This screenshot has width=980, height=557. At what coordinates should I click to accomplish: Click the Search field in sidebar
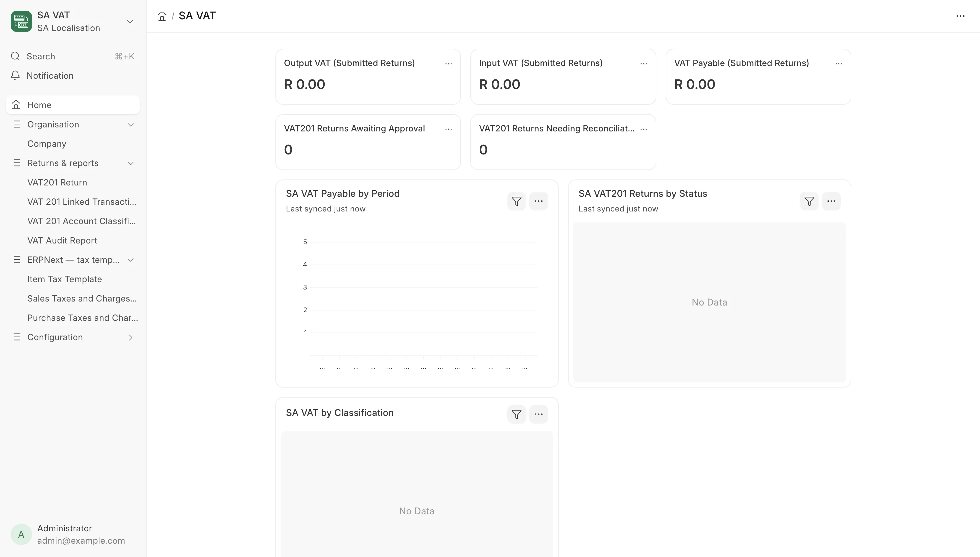[x=73, y=56]
